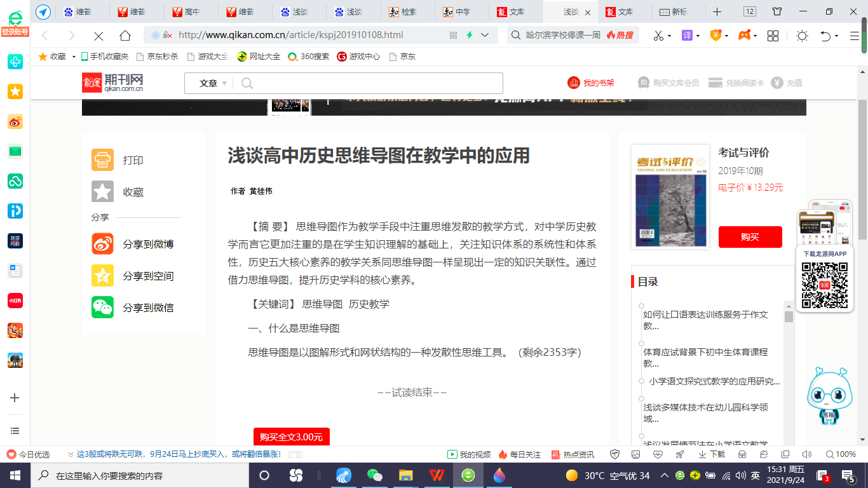Click the browser home button
Viewport: 868px width, 488px height.
(125, 36)
